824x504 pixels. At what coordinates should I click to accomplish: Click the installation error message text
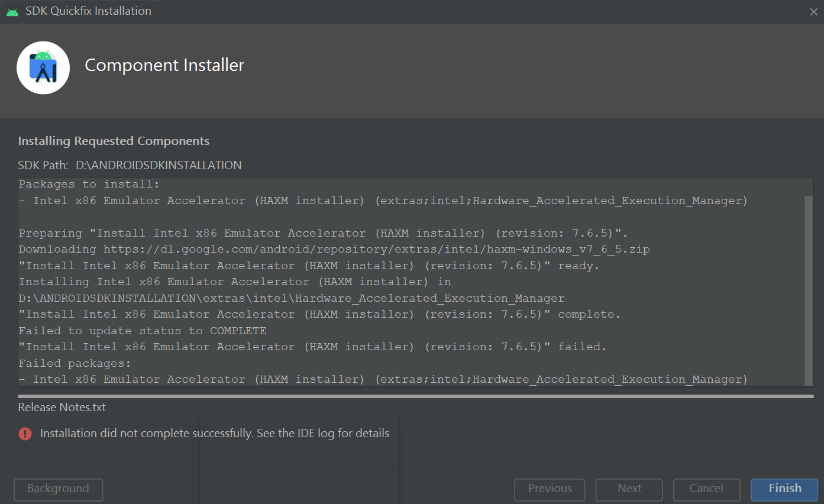[x=214, y=433]
